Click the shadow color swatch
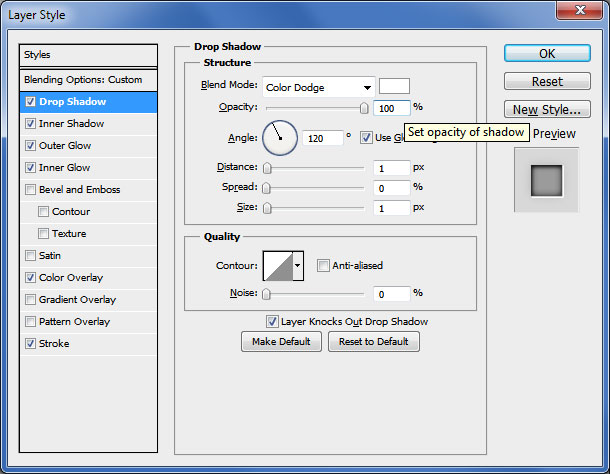 (x=394, y=86)
